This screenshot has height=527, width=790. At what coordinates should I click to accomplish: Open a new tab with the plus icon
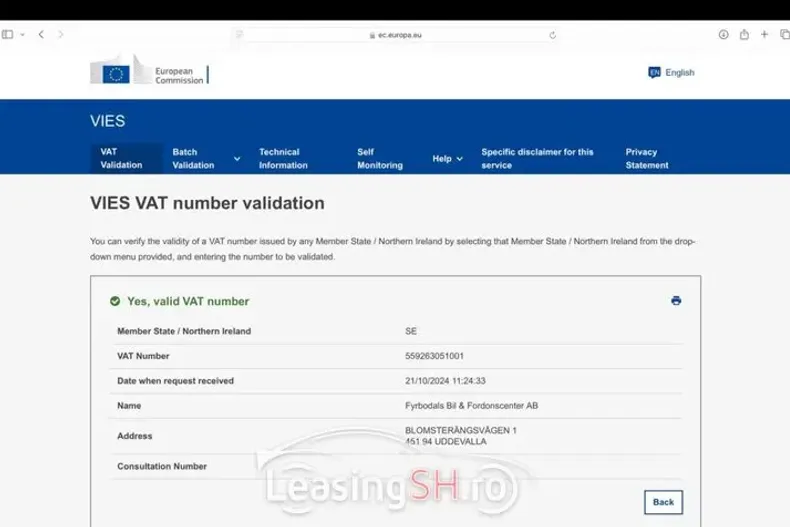point(765,34)
